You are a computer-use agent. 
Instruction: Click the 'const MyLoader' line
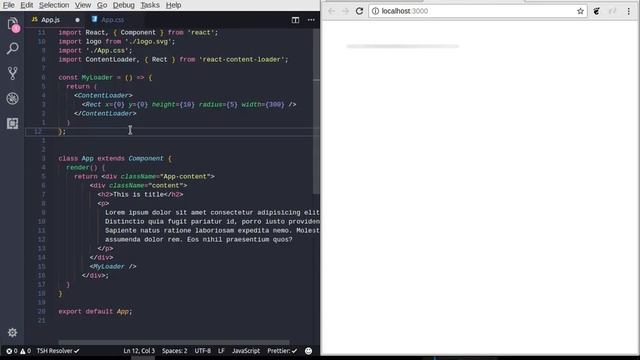[105, 78]
